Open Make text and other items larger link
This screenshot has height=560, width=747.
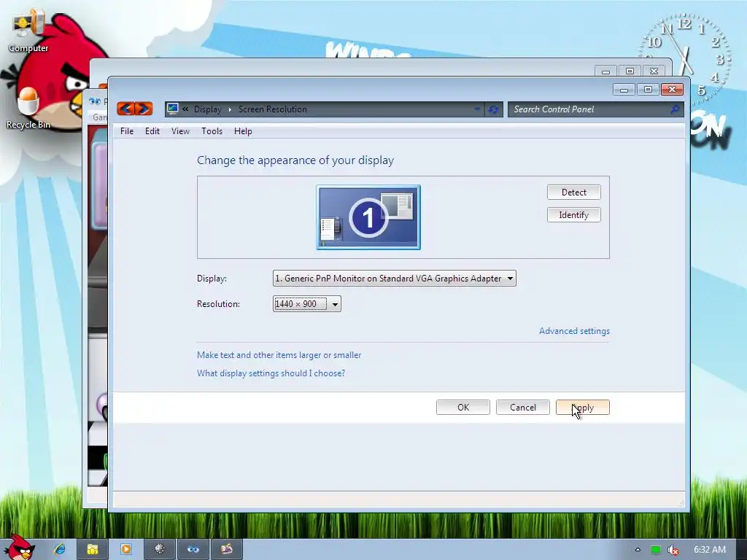tap(279, 355)
